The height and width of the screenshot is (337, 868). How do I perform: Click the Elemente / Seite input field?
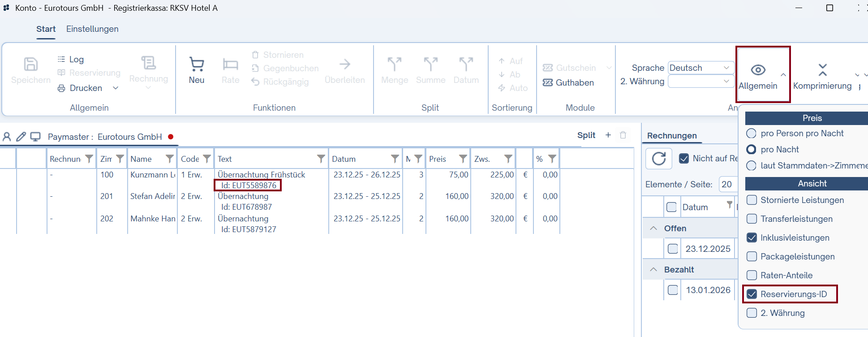[728, 185]
